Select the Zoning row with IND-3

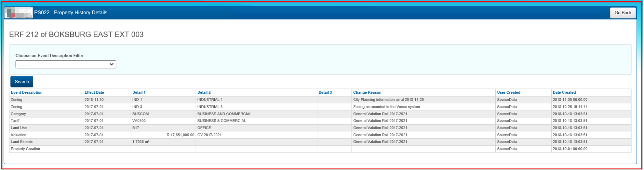[16, 107]
